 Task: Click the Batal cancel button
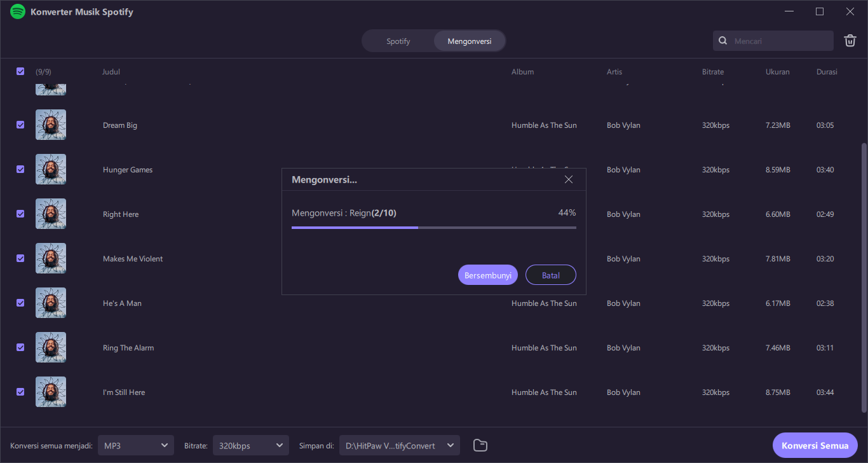[551, 275]
